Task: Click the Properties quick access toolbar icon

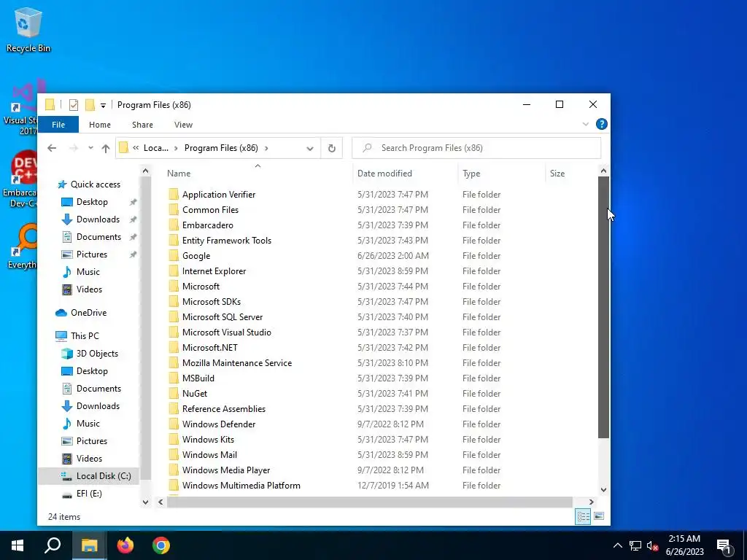Action: coord(74,105)
